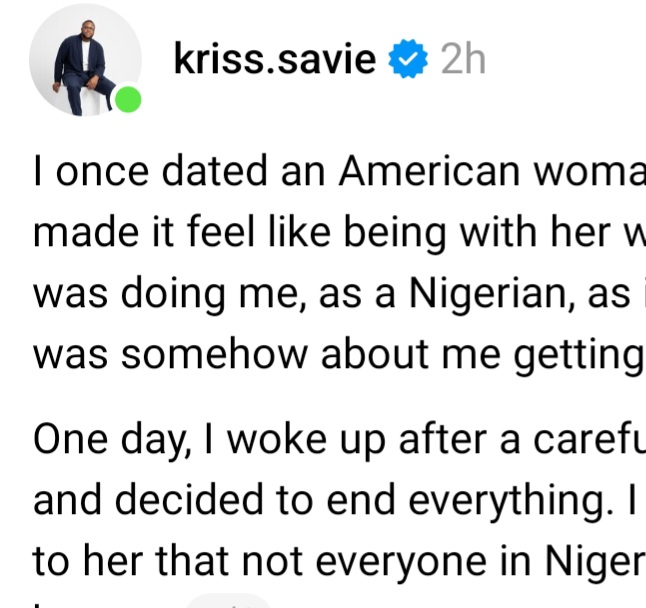Viewport: 646px width, 608px height.
Task: Click the 2h post timestamp
Action: coord(462,61)
